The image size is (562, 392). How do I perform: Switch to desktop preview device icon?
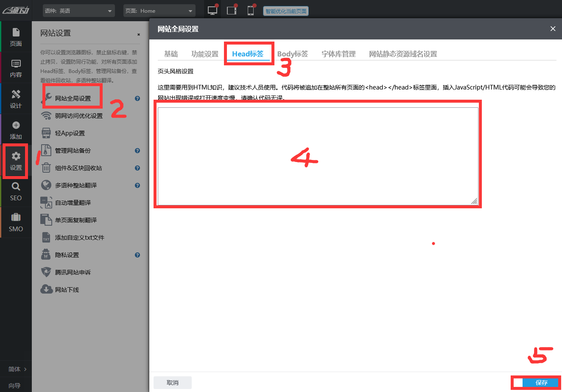pos(212,11)
